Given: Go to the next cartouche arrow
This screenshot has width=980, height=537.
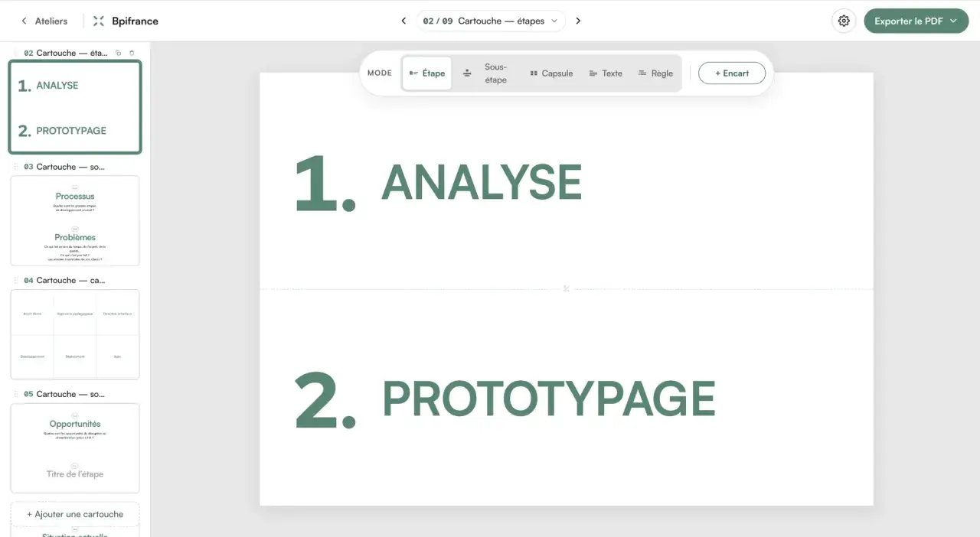Looking at the screenshot, I should pos(578,21).
